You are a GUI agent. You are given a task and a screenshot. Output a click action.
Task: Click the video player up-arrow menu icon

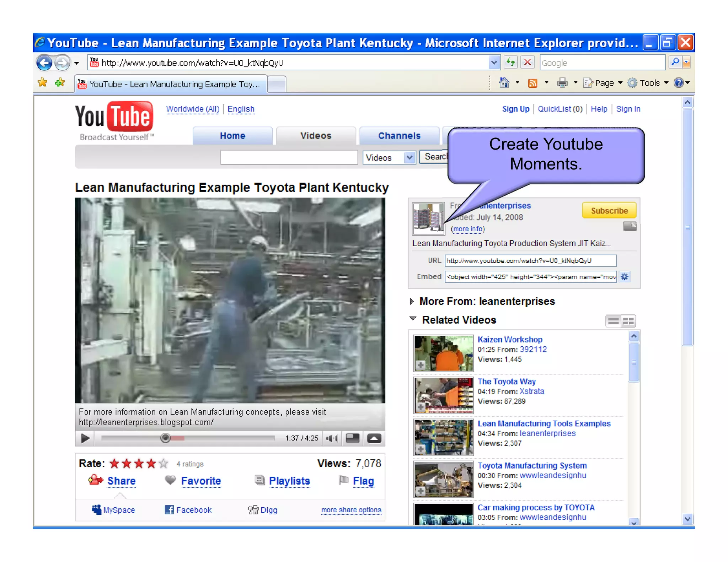pyautogui.click(x=374, y=438)
